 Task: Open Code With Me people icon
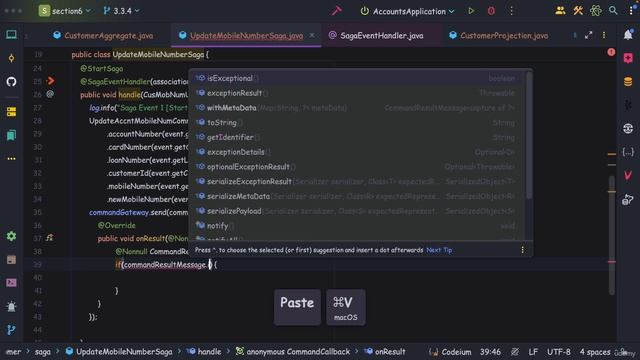click(x=560, y=11)
